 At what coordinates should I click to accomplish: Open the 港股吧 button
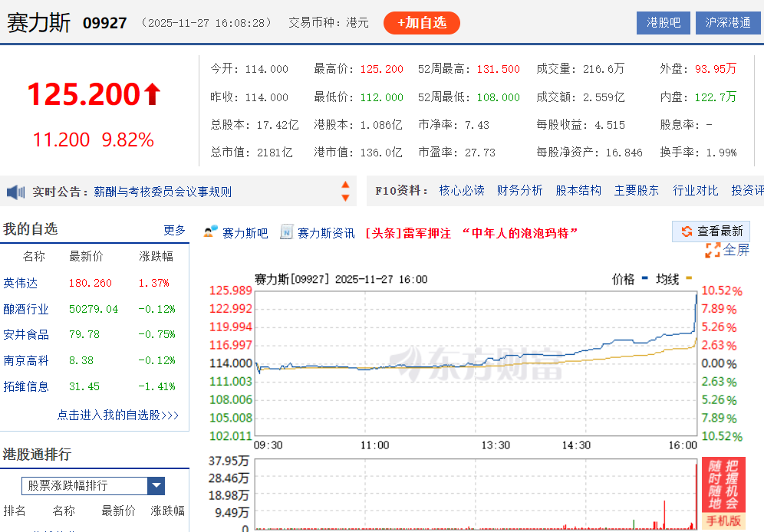tap(664, 23)
